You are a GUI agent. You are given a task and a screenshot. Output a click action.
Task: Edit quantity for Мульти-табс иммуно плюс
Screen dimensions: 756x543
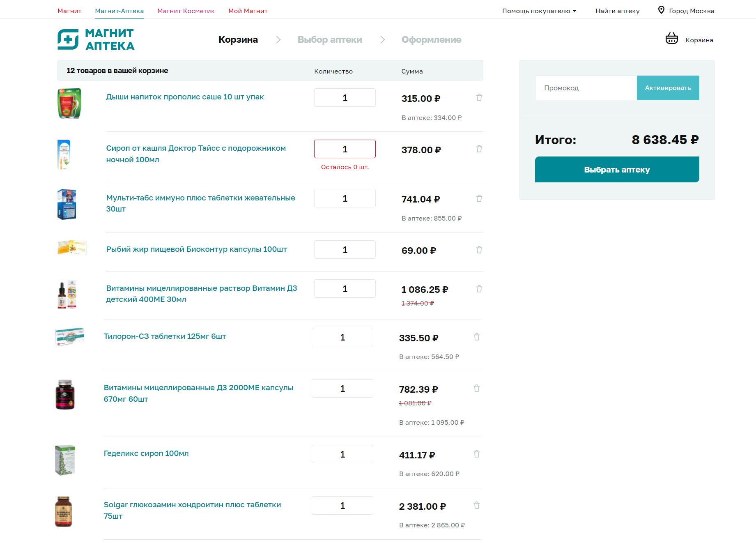[345, 198]
